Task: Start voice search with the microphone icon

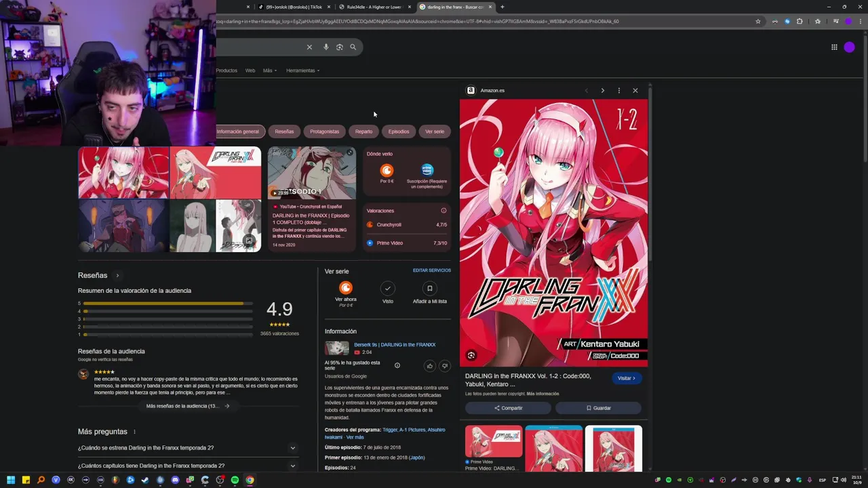Action: point(326,47)
